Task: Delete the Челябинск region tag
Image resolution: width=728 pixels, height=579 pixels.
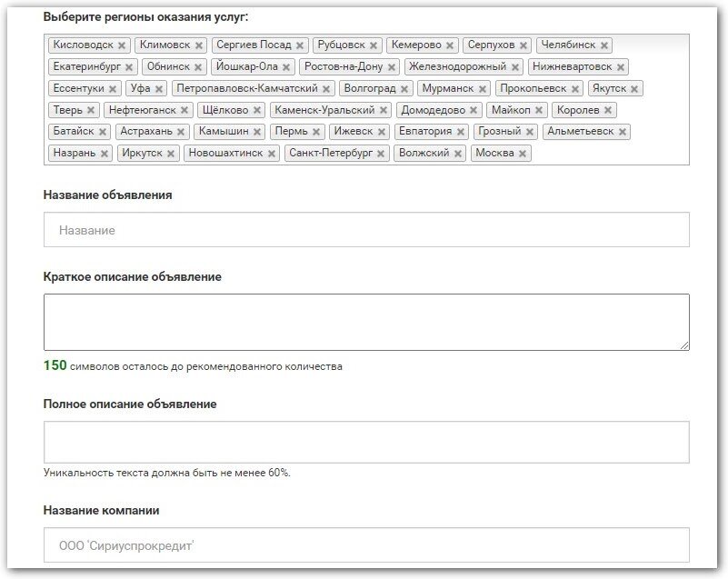Action: 604,45
